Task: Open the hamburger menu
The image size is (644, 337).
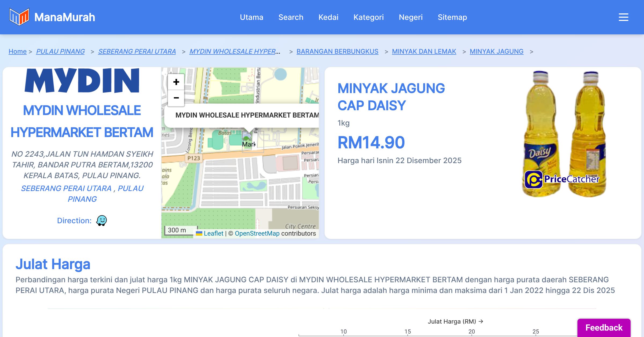Action: [623, 17]
